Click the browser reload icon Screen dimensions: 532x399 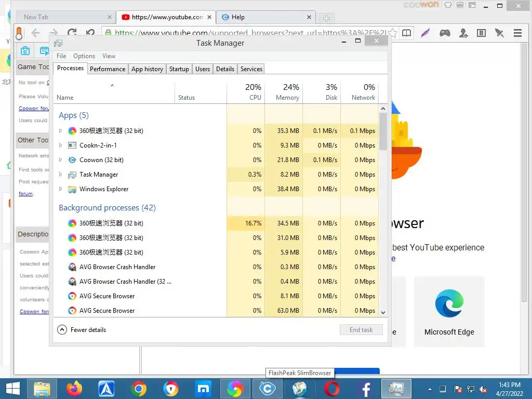click(72, 33)
